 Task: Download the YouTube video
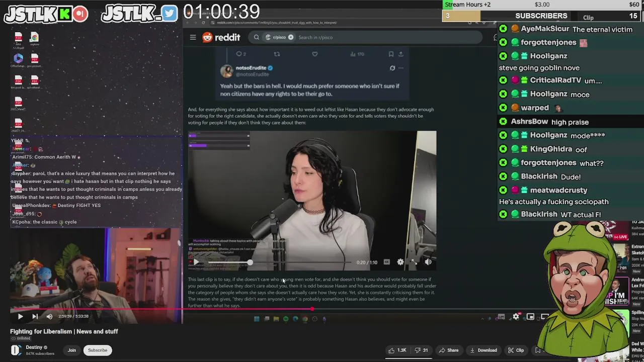483,350
